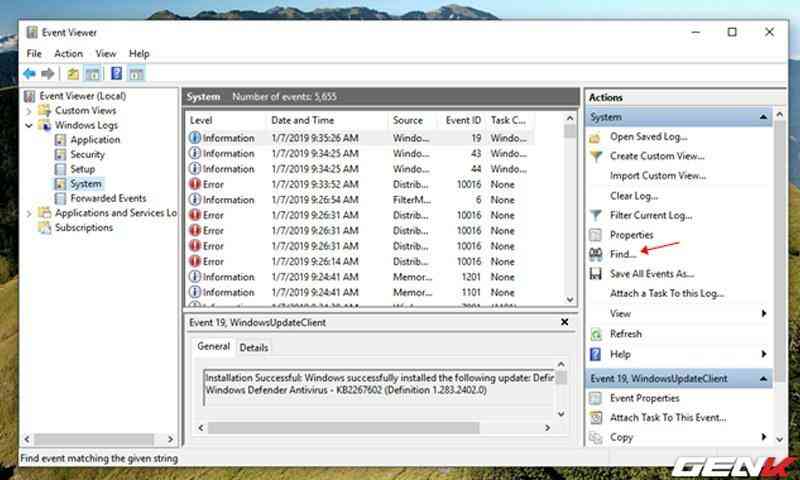Open the Setup log

(82, 169)
